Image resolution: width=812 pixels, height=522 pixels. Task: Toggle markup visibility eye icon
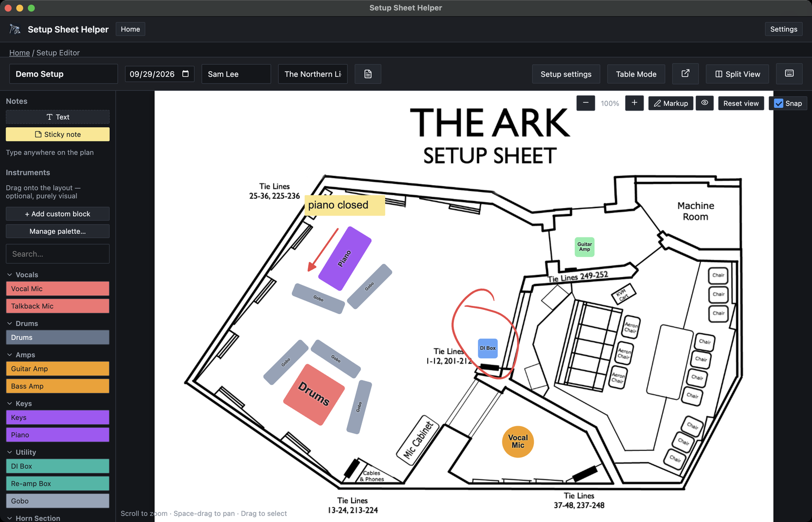point(704,103)
